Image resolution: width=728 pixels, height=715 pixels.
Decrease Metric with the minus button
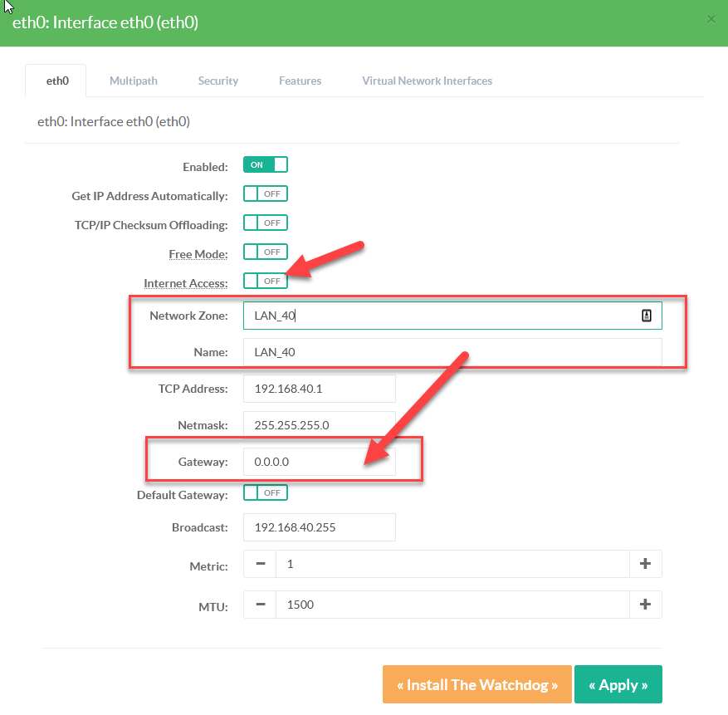click(x=260, y=564)
